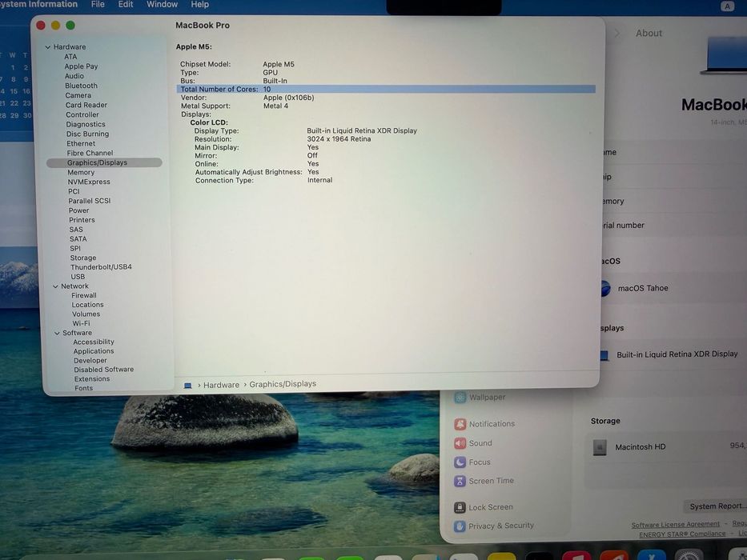Image resolution: width=747 pixels, height=560 pixels.
Task: Collapse the Hardware tree section
Action: tap(48, 47)
